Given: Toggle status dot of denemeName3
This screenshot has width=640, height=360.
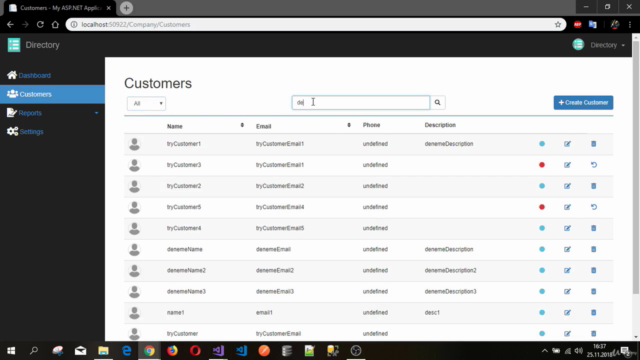Looking at the screenshot, I should (542, 291).
